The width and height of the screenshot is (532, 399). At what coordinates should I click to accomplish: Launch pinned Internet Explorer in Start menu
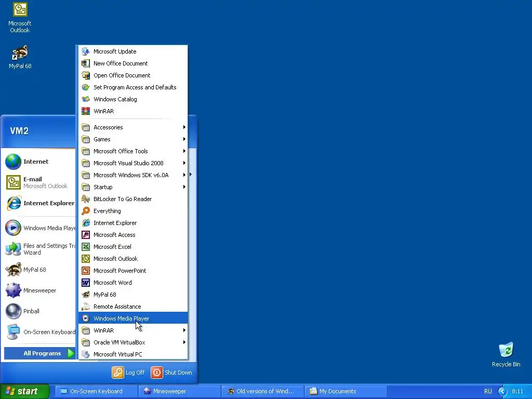coord(40,203)
